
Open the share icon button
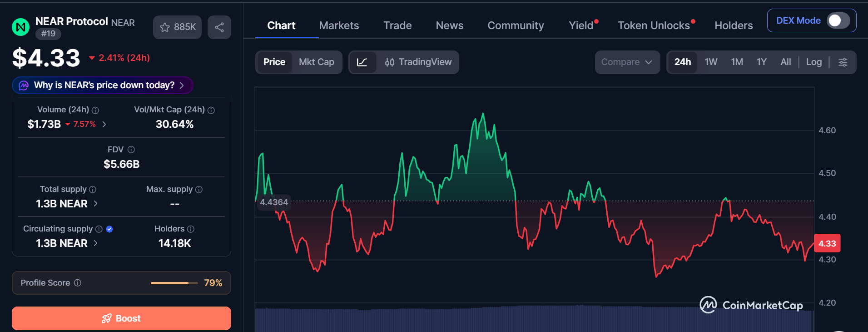point(219,27)
